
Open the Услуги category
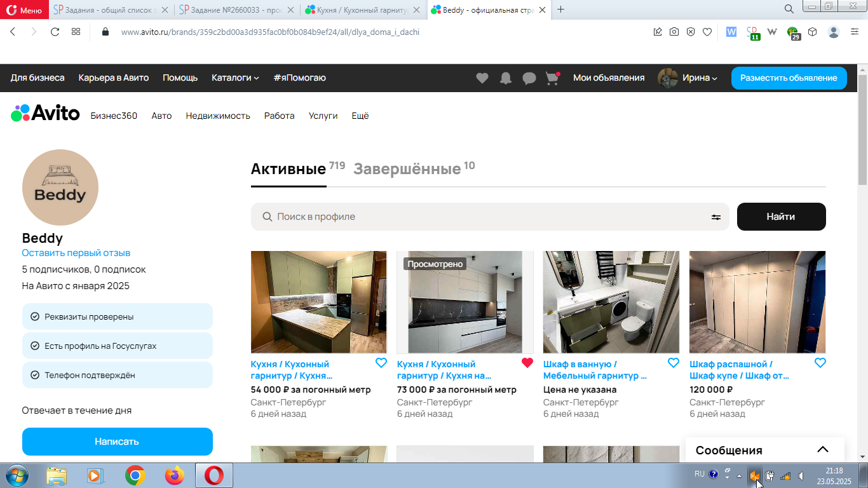(323, 116)
